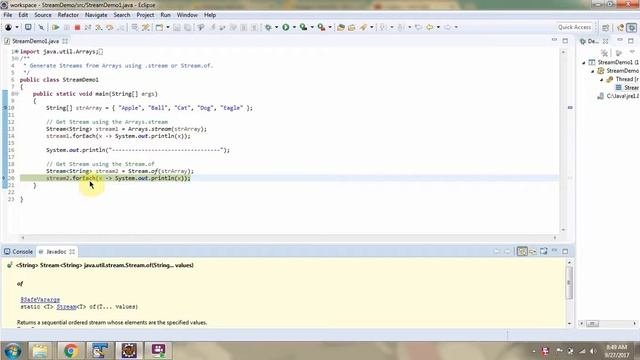Click the green Run button
The height and width of the screenshot is (360, 640).
tap(286, 27)
